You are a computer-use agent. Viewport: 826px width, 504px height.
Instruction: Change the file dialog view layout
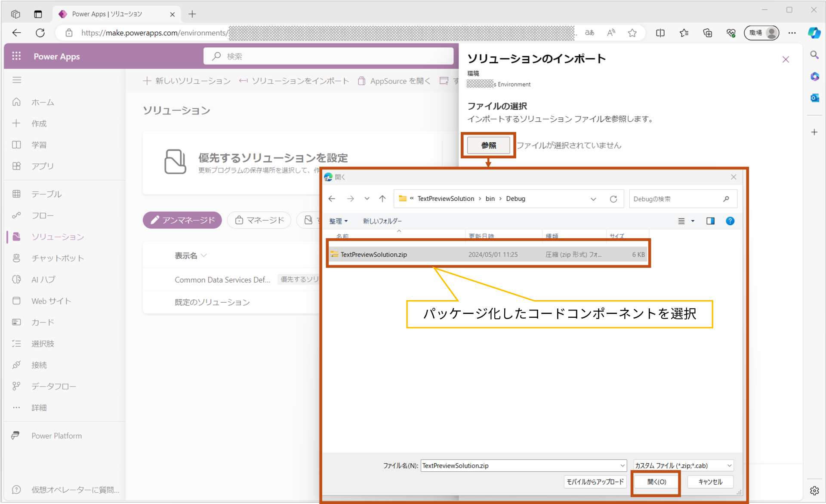click(x=681, y=221)
